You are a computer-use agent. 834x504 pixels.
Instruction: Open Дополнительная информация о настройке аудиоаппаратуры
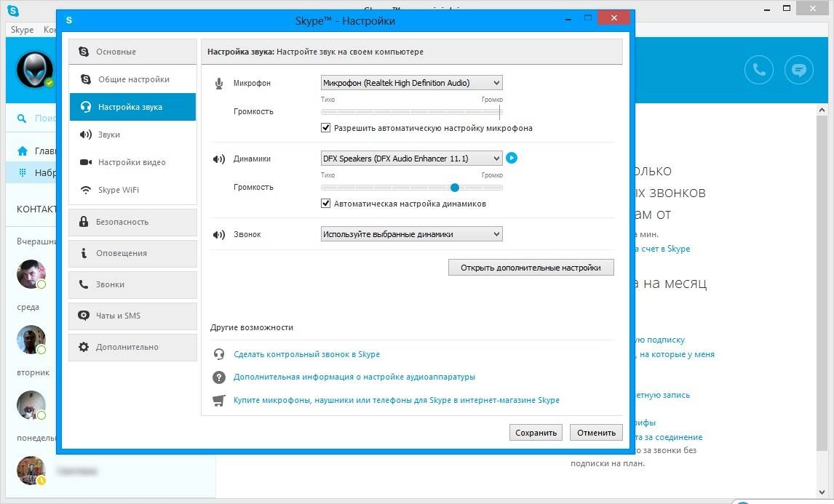354,377
